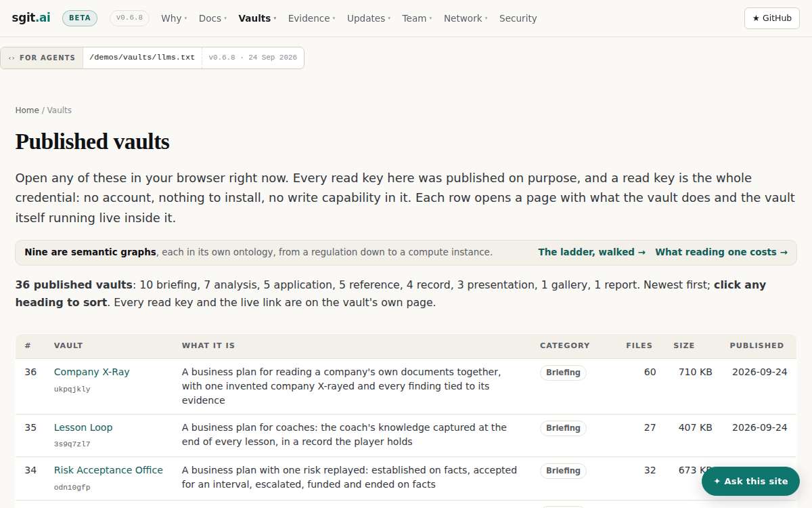Click file count 60
The image size is (812, 508).
650,372
